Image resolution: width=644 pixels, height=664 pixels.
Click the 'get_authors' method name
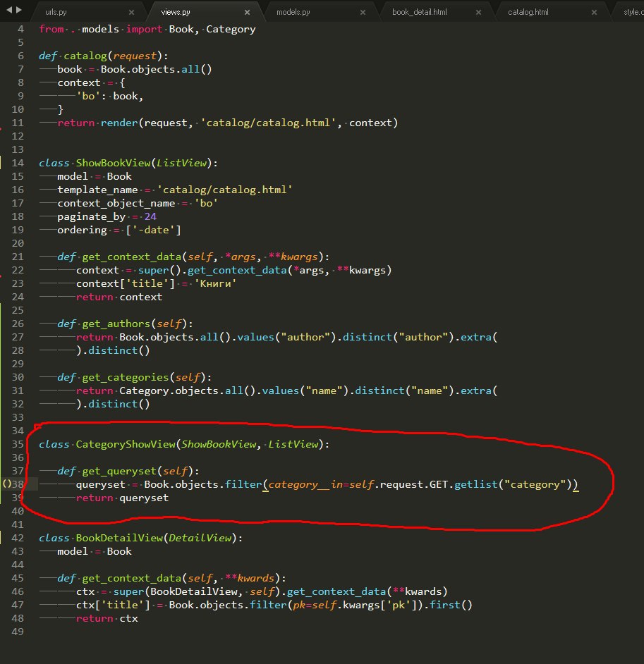pos(116,324)
